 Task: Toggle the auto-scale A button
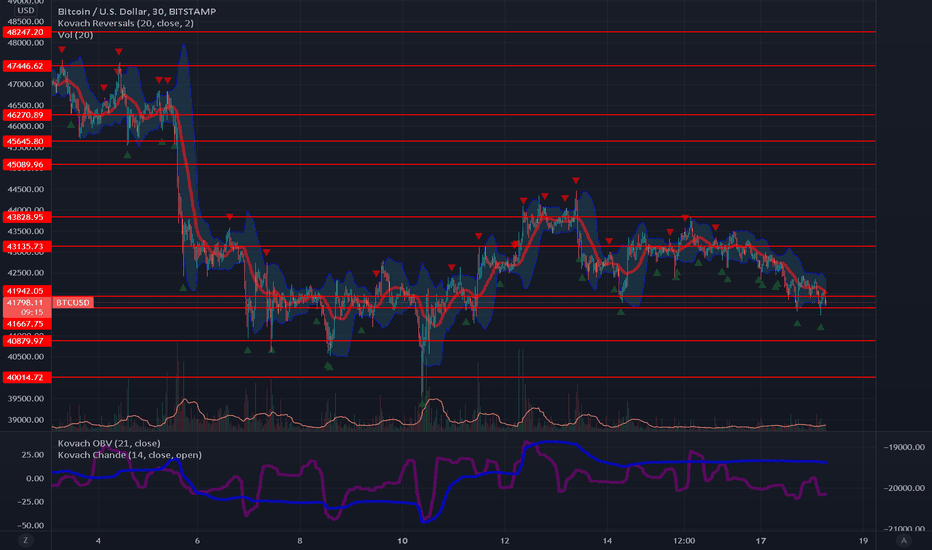pos(903,540)
